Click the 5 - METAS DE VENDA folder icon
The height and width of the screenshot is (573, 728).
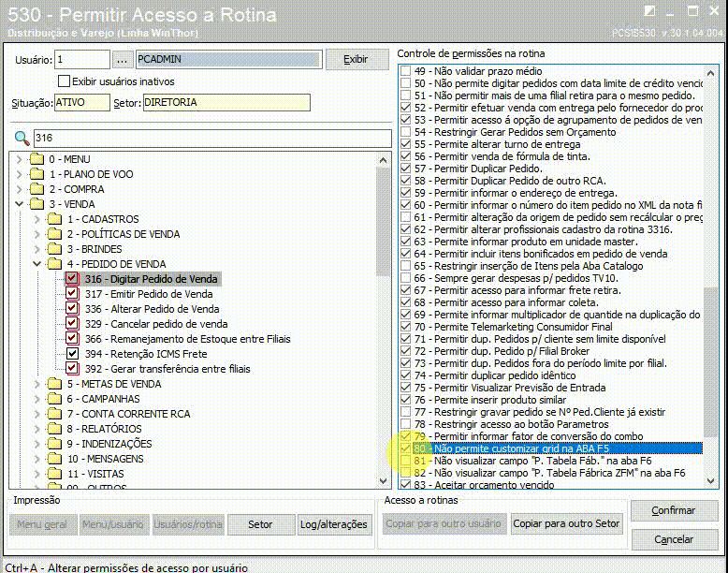[x=54, y=384]
